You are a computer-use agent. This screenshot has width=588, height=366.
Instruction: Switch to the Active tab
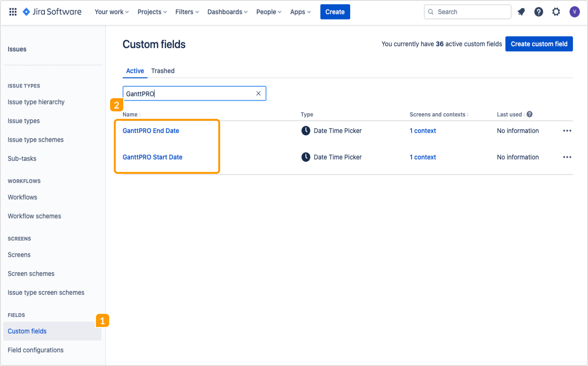135,71
